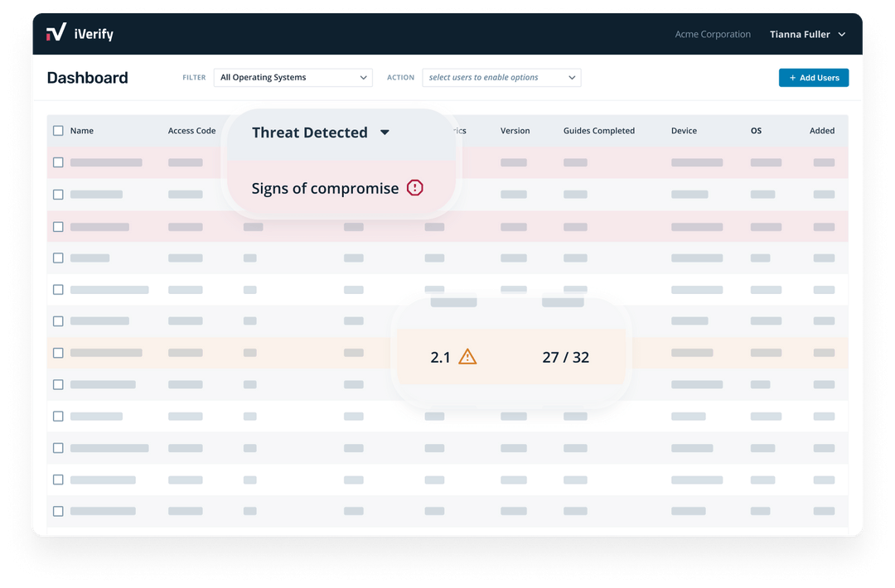Sort the table by the Name column header
This screenshot has width=895, height=588.
[x=83, y=130]
